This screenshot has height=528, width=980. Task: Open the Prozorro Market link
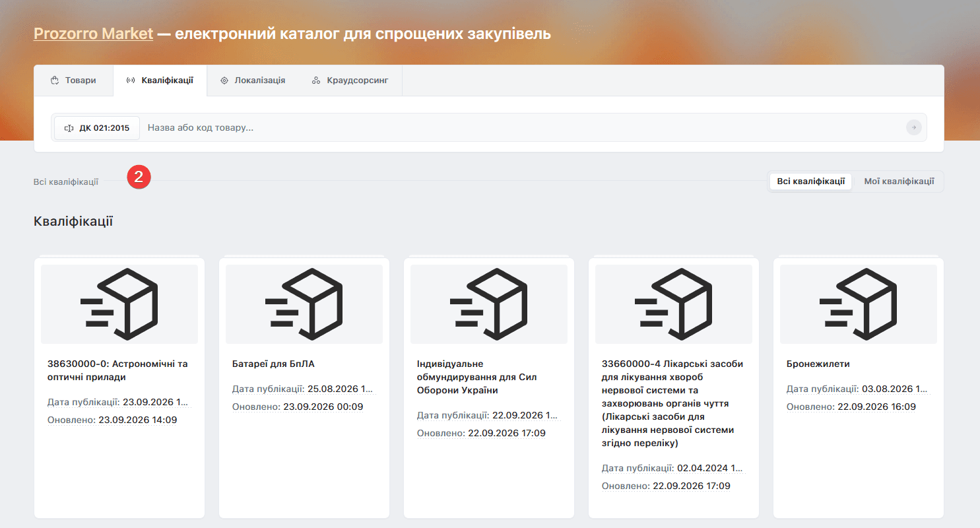coord(93,33)
